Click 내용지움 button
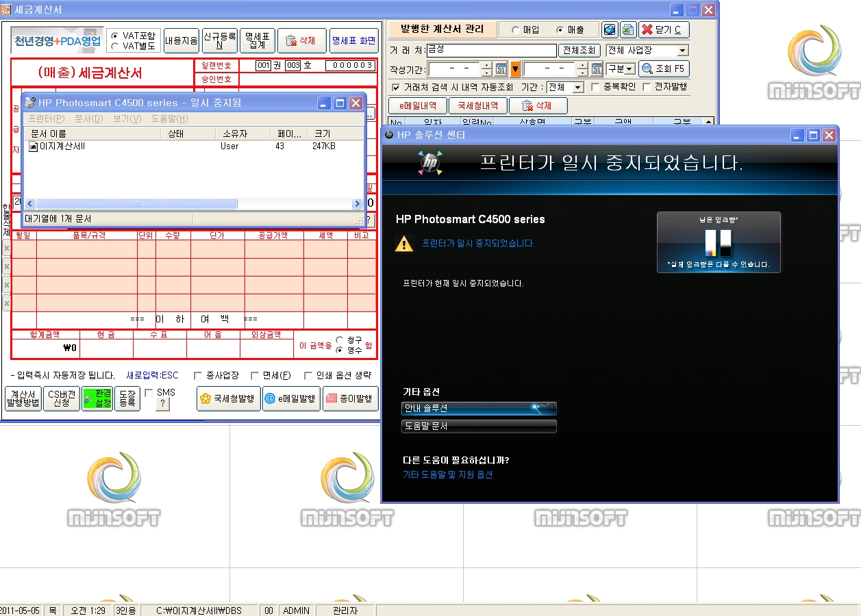This screenshot has height=616, width=861. (182, 40)
